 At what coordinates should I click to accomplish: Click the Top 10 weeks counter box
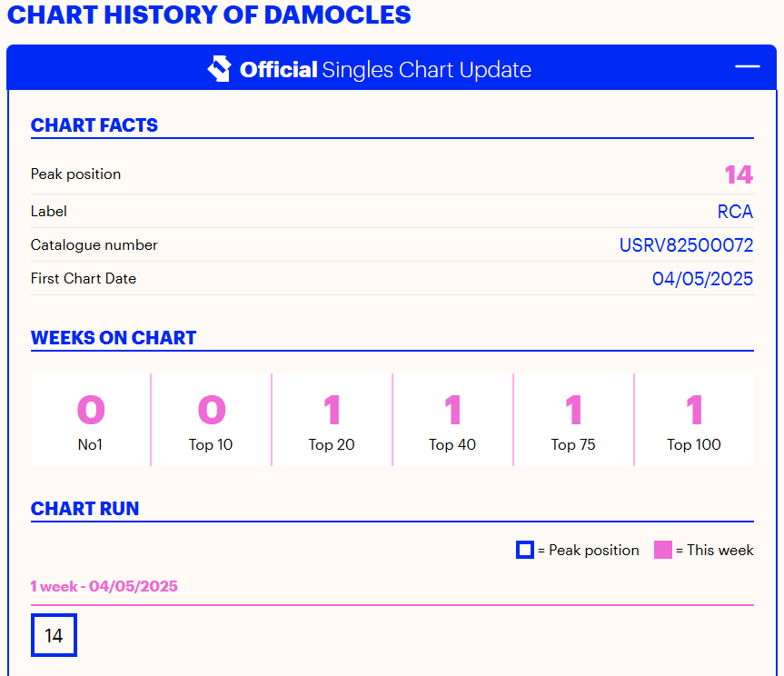211,420
